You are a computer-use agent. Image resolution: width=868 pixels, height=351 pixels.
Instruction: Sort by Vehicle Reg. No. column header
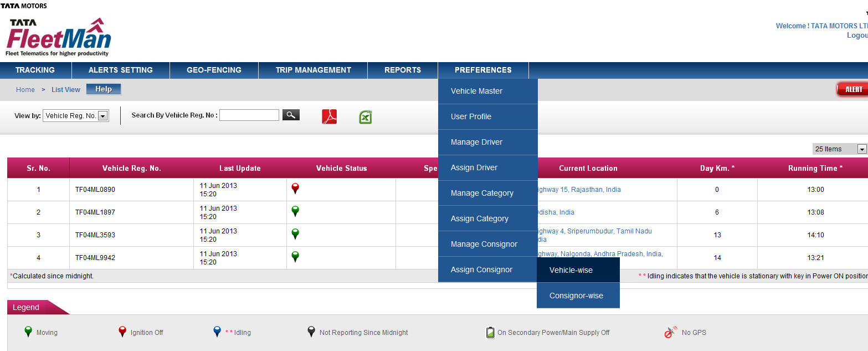click(132, 168)
